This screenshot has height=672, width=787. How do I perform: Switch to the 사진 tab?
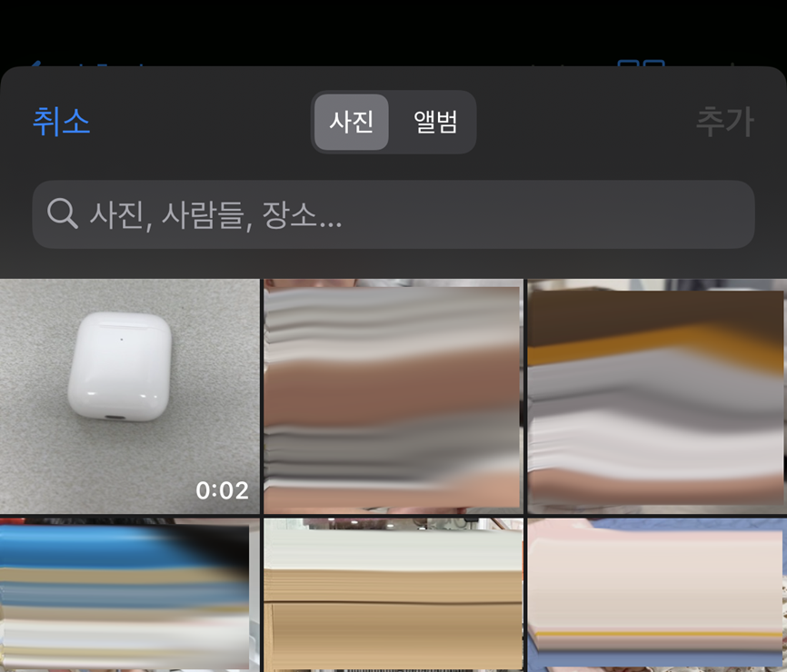coord(352,122)
